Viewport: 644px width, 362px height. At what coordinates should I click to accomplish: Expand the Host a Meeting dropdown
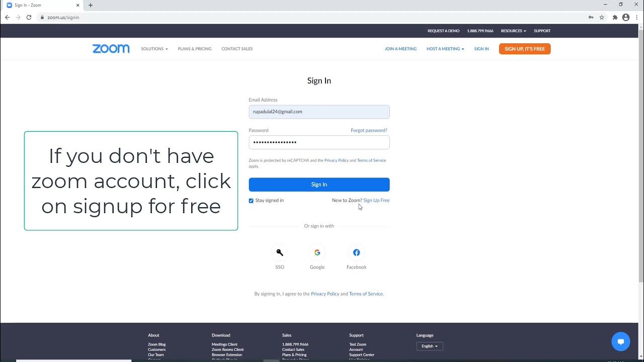pyautogui.click(x=445, y=49)
